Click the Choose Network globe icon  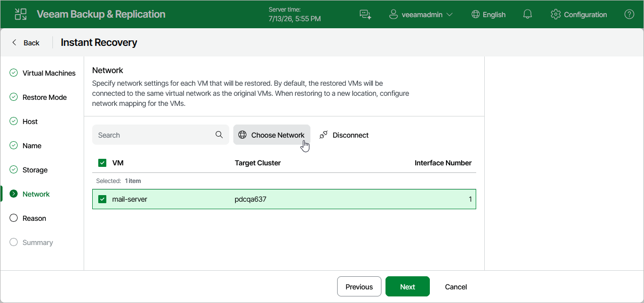(x=242, y=135)
